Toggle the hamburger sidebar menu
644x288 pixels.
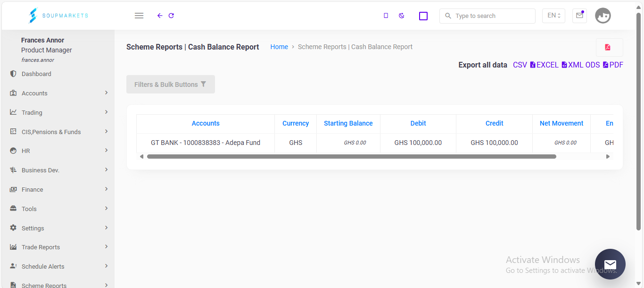point(139,16)
